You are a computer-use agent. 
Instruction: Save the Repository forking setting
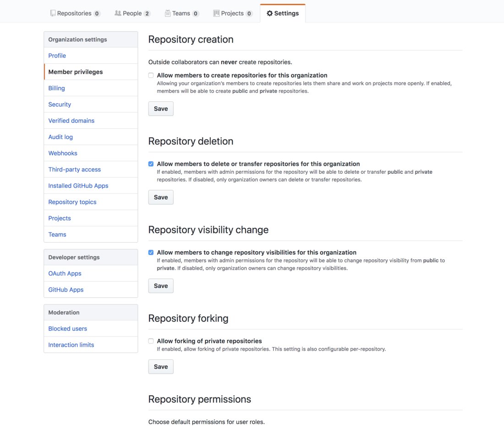(161, 367)
